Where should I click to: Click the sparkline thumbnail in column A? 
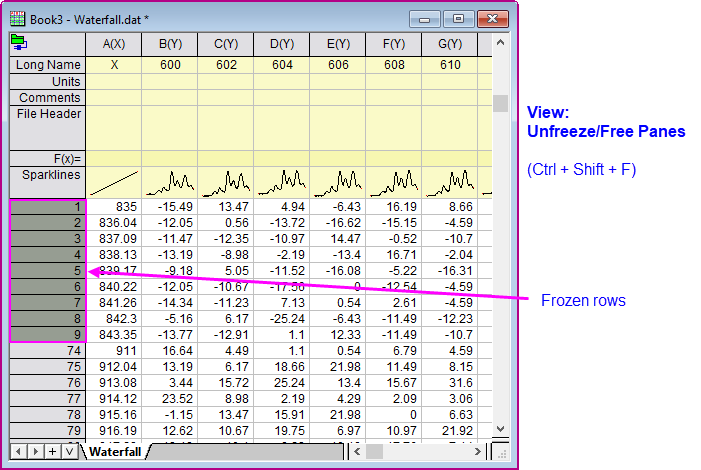pos(114,183)
